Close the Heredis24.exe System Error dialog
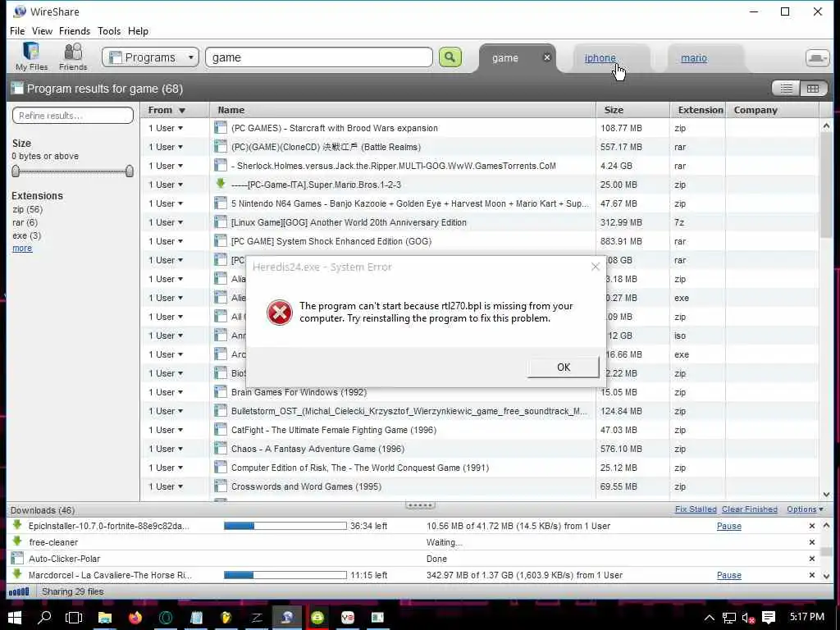This screenshot has height=630, width=840. click(595, 267)
